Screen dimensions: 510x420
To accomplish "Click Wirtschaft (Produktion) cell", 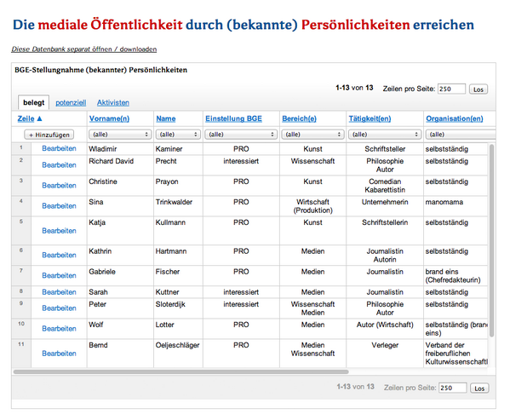I will [x=312, y=206].
